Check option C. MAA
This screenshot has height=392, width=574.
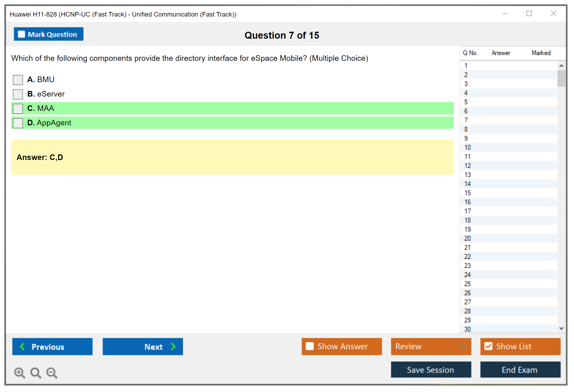point(18,109)
